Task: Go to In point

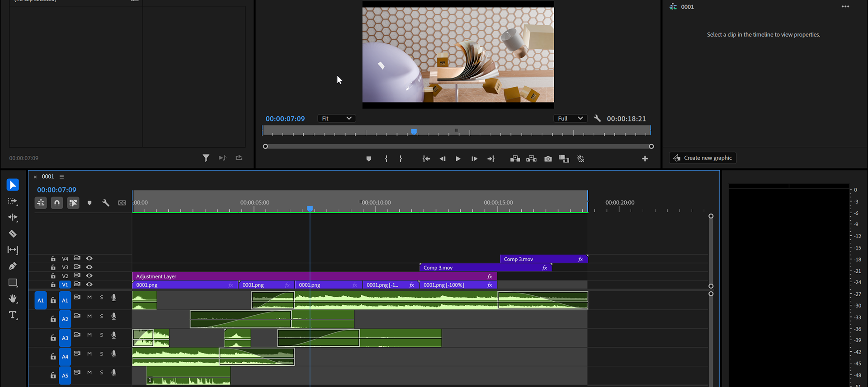Action: tap(426, 159)
